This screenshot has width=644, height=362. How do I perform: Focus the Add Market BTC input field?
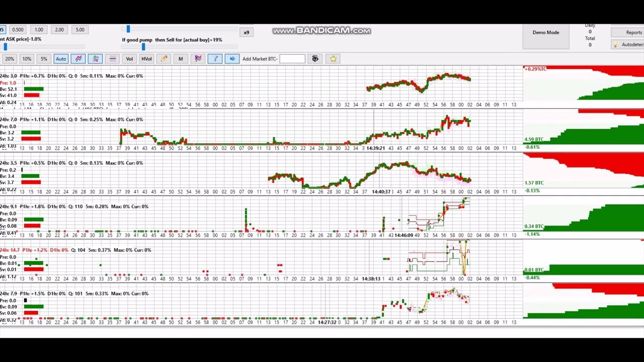[x=292, y=59]
